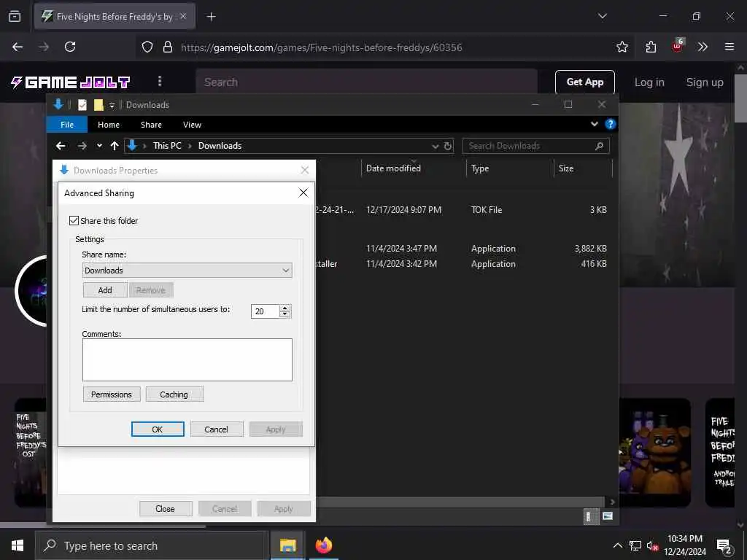Show more toolbar tools chevron
The height and width of the screenshot is (560, 747).
703,47
